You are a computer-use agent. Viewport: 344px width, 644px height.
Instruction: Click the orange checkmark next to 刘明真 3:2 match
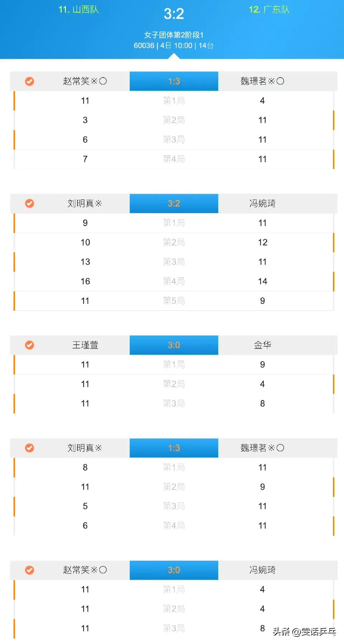(x=29, y=203)
